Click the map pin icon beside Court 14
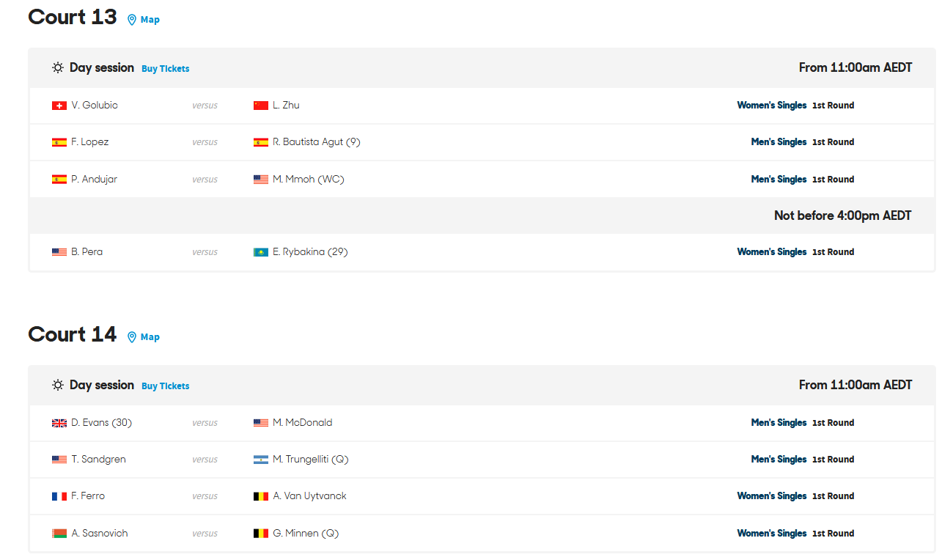This screenshot has height=560, width=942. 132,337
